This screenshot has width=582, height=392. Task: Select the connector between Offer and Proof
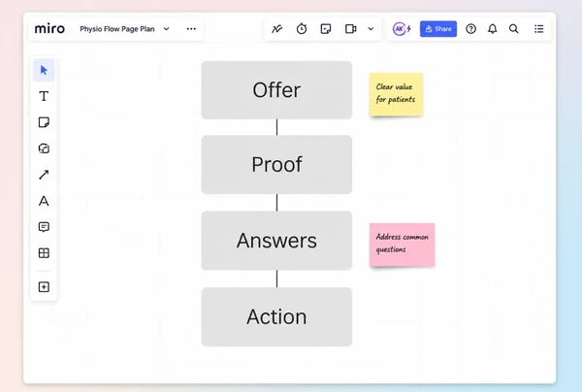(276, 127)
